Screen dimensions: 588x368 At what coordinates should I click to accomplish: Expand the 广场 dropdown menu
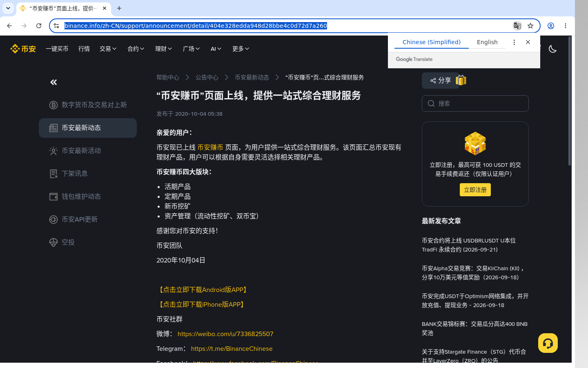click(x=192, y=49)
